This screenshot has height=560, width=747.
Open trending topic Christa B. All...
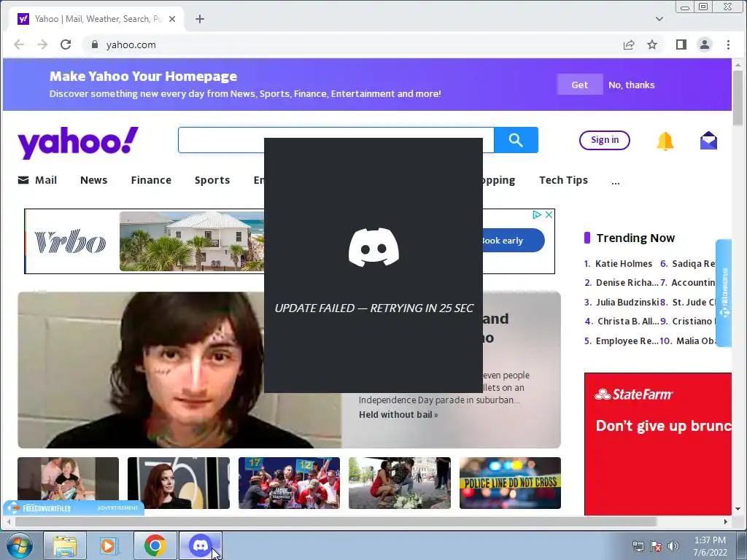tap(628, 322)
